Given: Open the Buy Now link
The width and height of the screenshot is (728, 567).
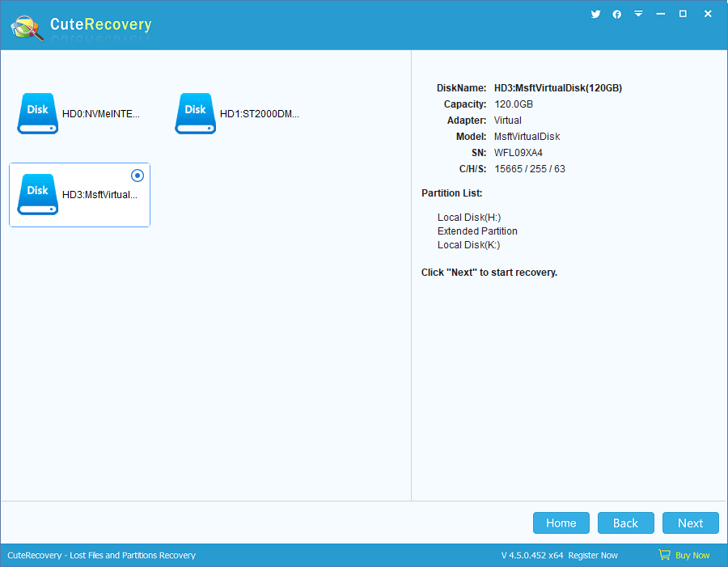Looking at the screenshot, I should coord(692,556).
